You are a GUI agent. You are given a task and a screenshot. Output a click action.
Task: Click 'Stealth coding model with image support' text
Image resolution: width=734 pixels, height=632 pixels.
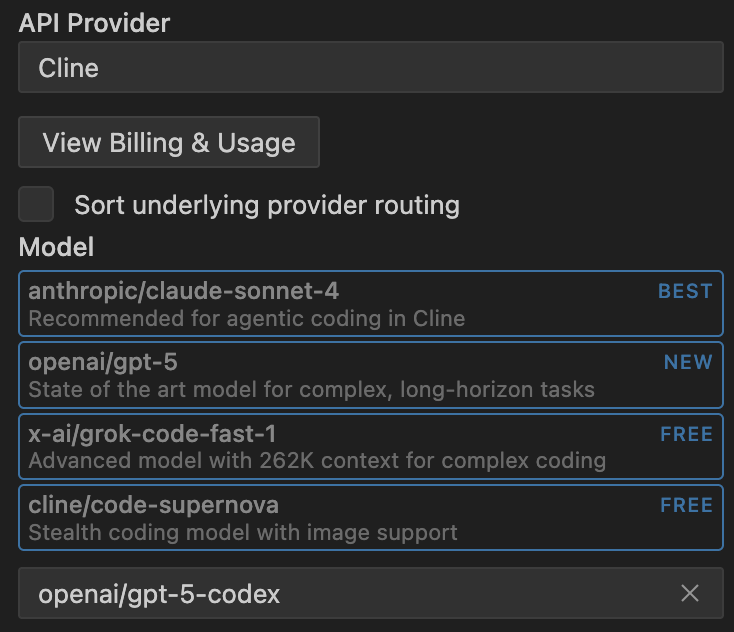tap(243, 532)
